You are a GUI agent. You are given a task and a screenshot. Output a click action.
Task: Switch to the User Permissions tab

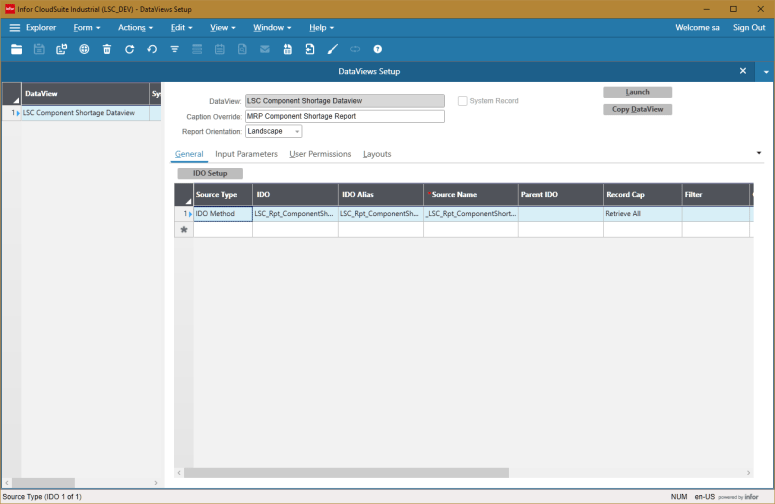(320, 154)
